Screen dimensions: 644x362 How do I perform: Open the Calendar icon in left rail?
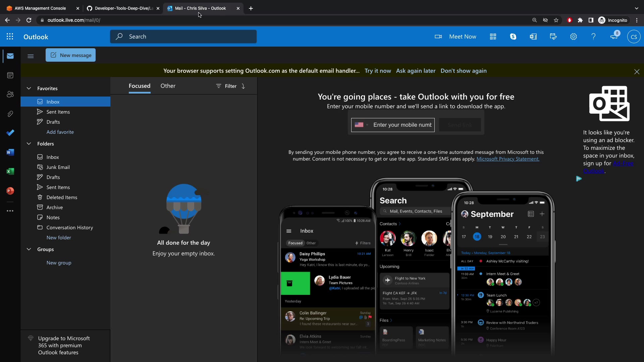click(x=10, y=75)
